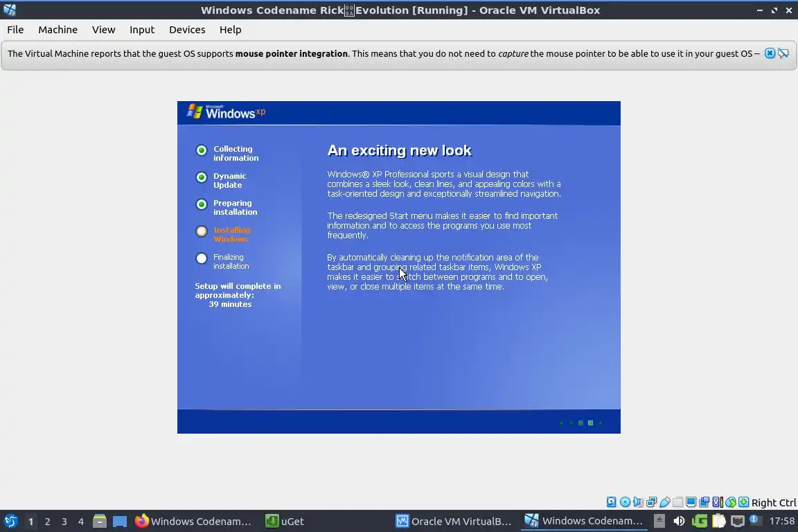Open the Help menu
Viewport: 798px width, 532px height.
coord(230,30)
